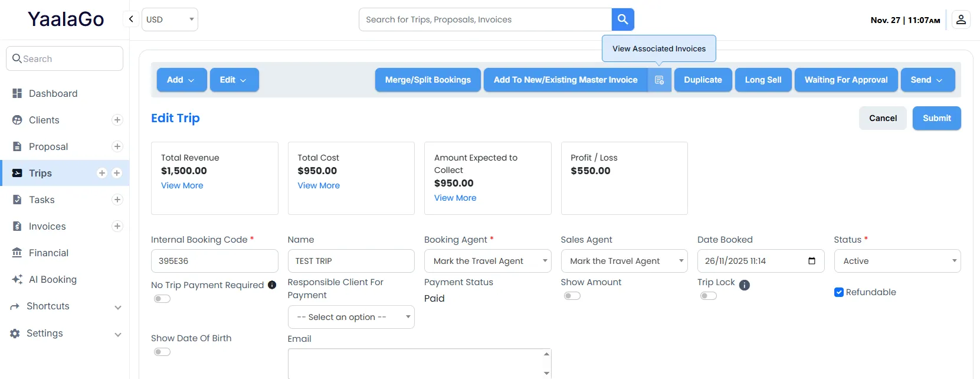
Task: Open the Edit dropdown button
Action: click(x=234, y=80)
